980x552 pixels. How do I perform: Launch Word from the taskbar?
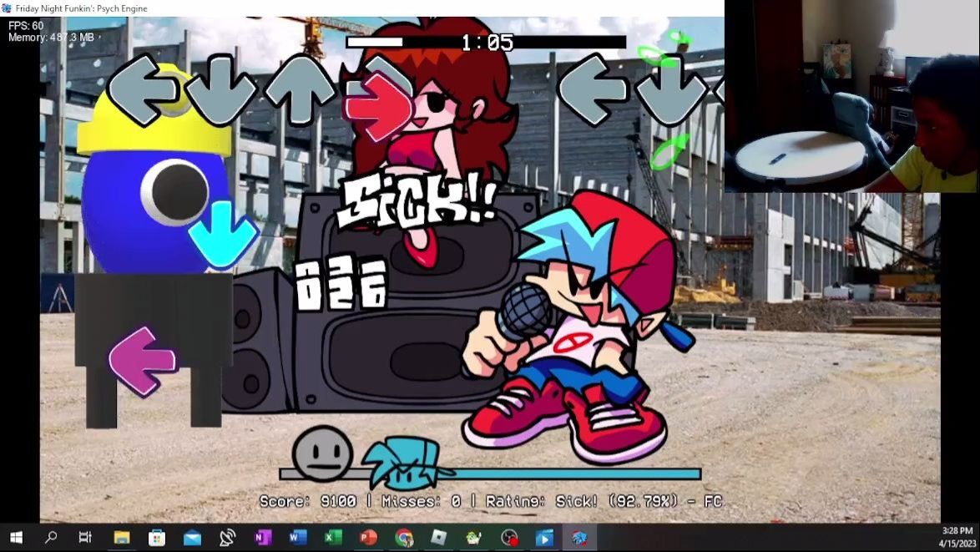pos(297,538)
